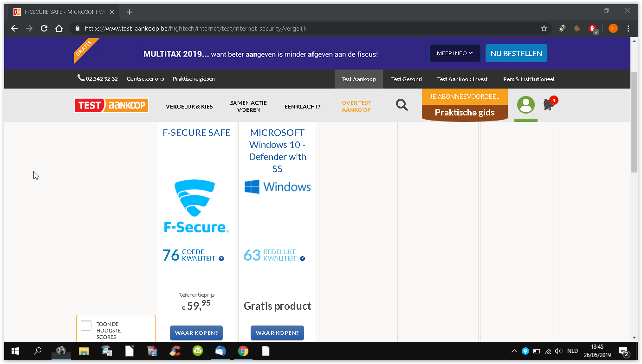This screenshot has width=642, height=364.
Task: Click the F-Secure reference price 59,95
Action: [196, 305]
